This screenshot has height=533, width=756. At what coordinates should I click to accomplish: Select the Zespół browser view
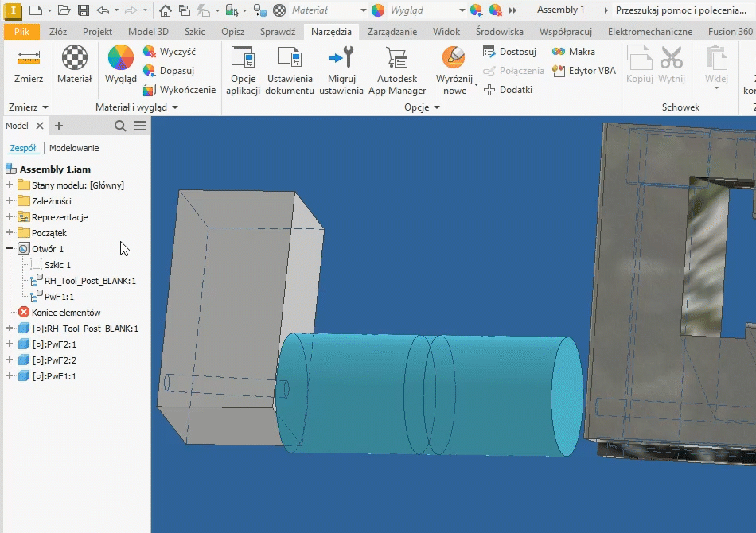pyautogui.click(x=23, y=148)
